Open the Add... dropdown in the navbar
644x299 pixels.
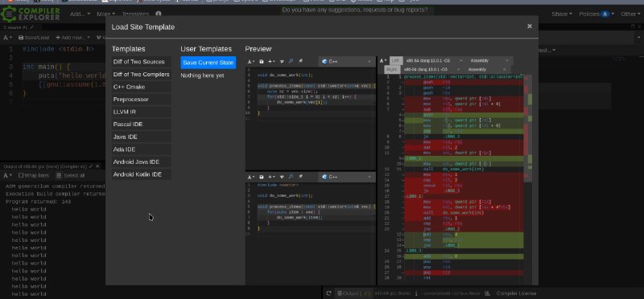(80, 14)
